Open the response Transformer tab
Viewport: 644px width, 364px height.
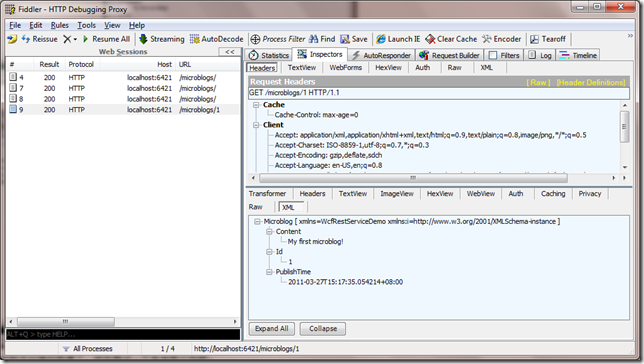(x=267, y=194)
